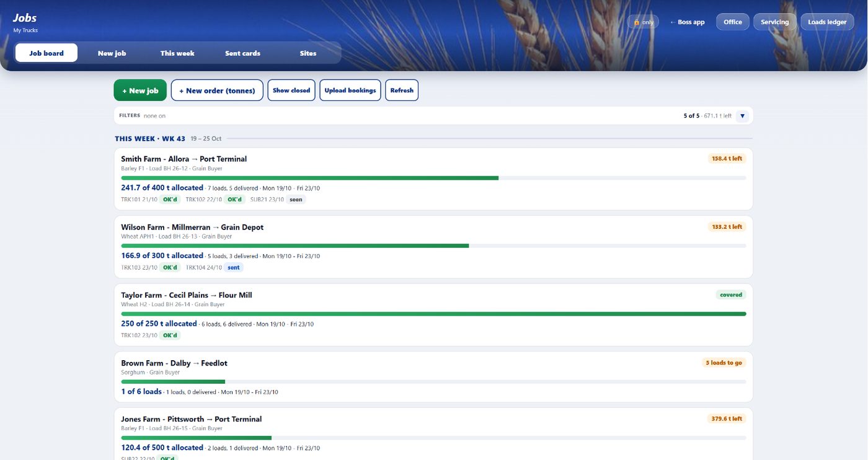The image size is (868, 460).
Task: Click the 158.4 t left badge
Action: pos(727,159)
